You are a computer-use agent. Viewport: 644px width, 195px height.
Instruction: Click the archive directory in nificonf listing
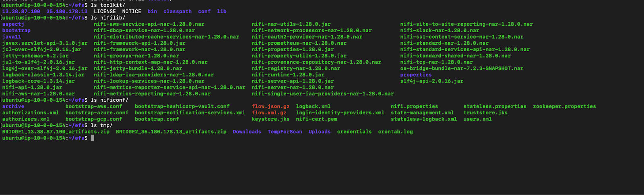pos(13,106)
